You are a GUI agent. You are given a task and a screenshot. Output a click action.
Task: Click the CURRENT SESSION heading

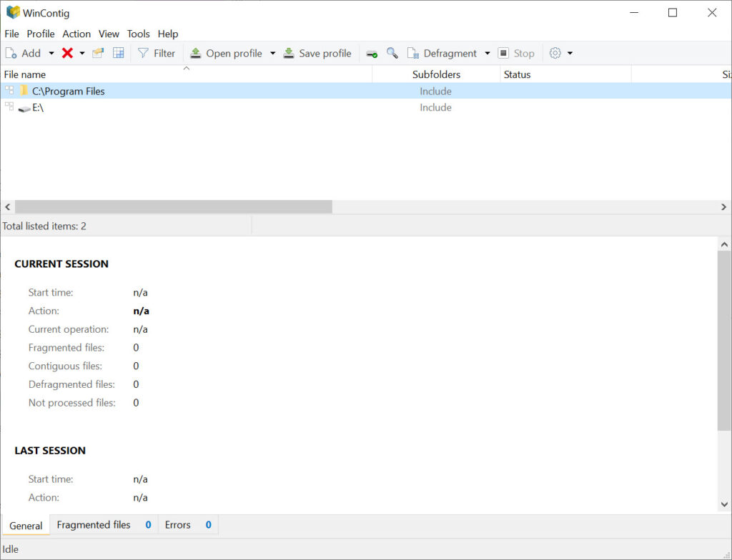click(61, 264)
